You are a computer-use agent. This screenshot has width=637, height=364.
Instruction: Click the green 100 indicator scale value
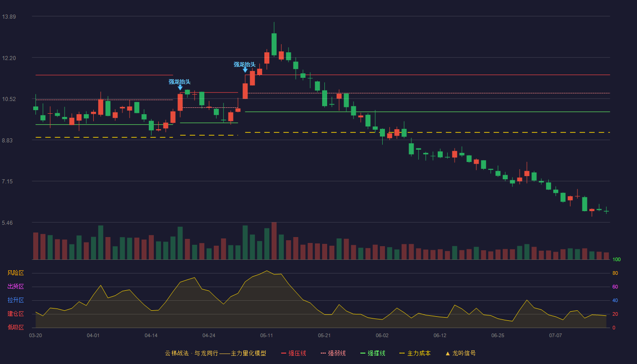coord(617,260)
